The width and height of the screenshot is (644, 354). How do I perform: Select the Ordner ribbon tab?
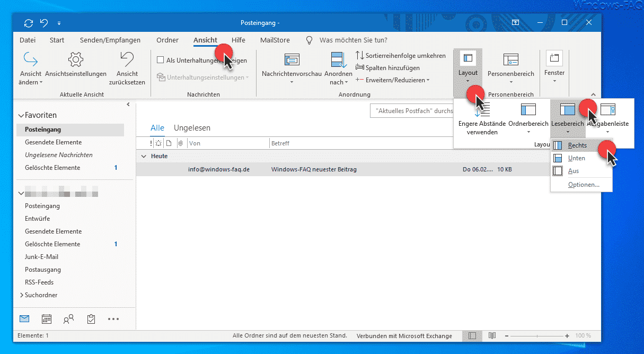click(x=167, y=40)
